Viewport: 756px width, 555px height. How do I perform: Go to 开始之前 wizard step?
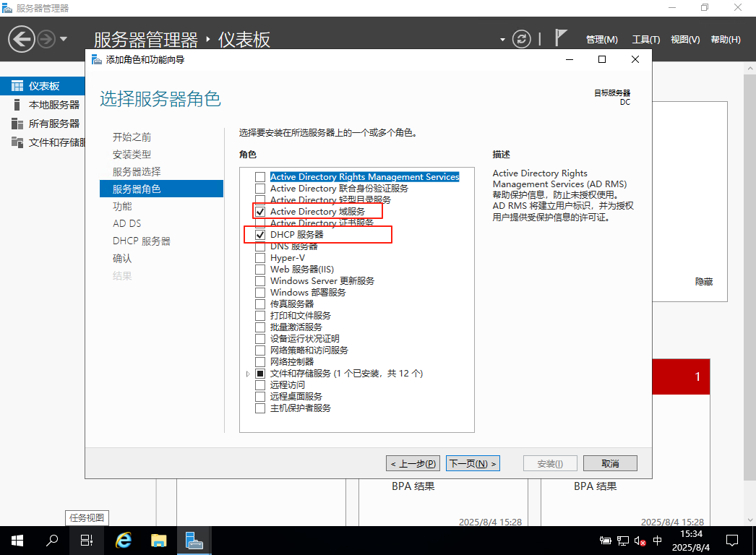pos(132,137)
